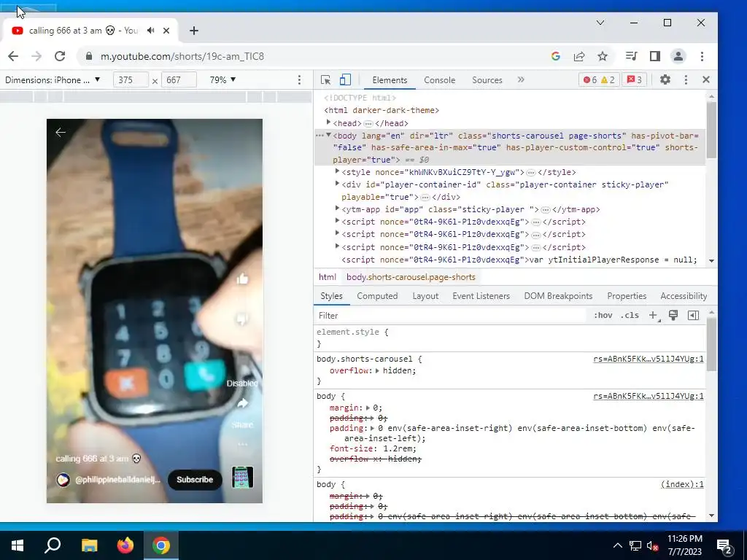Collapse the body element node

click(x=328, y=135)
